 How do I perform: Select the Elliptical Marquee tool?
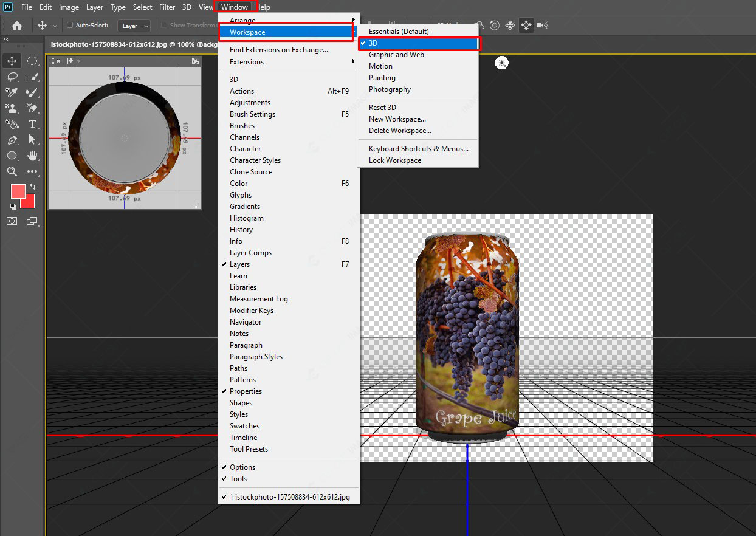pos(33,61)
